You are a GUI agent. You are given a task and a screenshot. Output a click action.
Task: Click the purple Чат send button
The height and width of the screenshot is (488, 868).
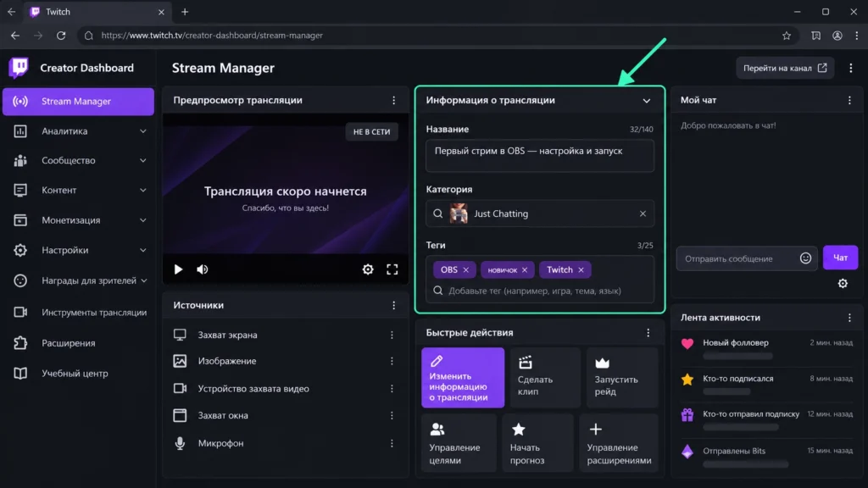point(840,258)
